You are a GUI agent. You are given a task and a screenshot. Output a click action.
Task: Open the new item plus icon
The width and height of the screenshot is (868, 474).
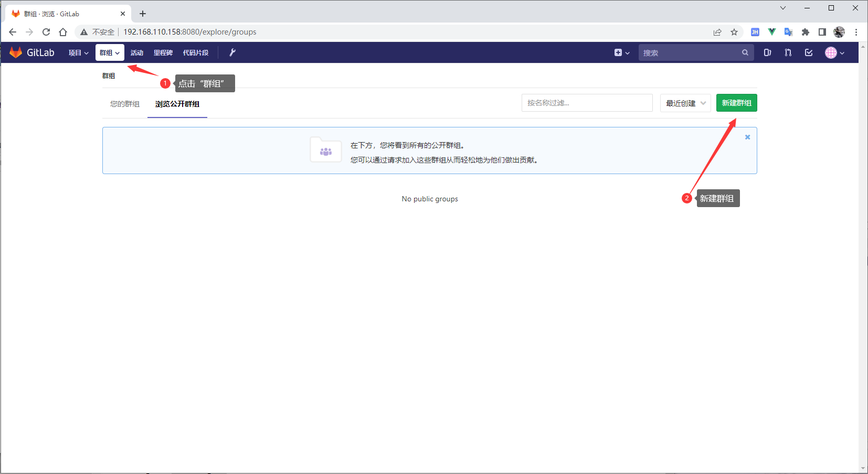tap(622, 52)
